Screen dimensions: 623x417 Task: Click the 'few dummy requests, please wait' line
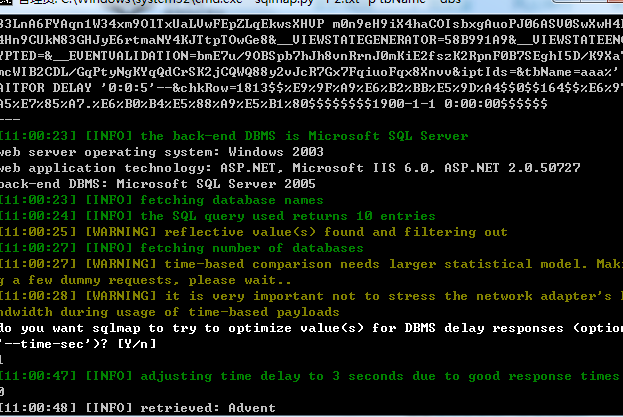(145, 280)
